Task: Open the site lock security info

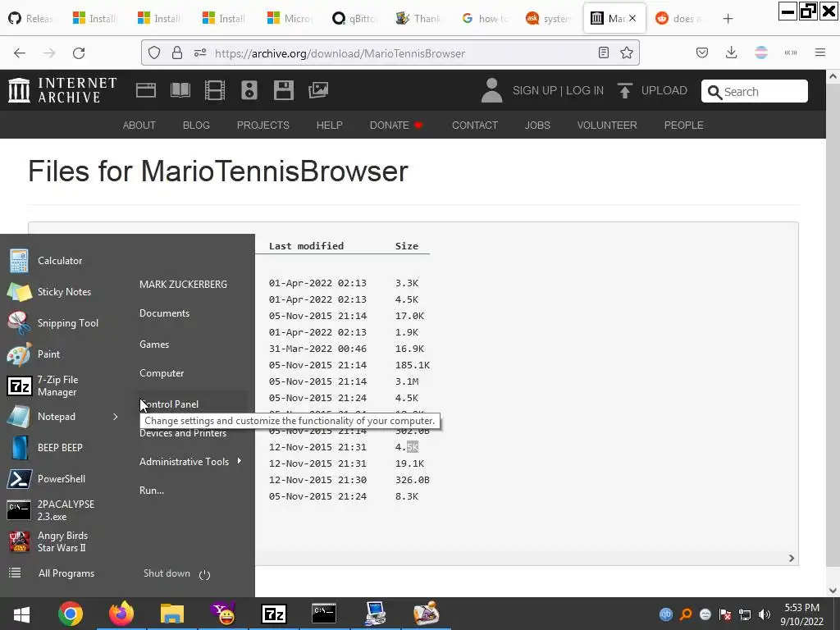Action: [177, 52]
